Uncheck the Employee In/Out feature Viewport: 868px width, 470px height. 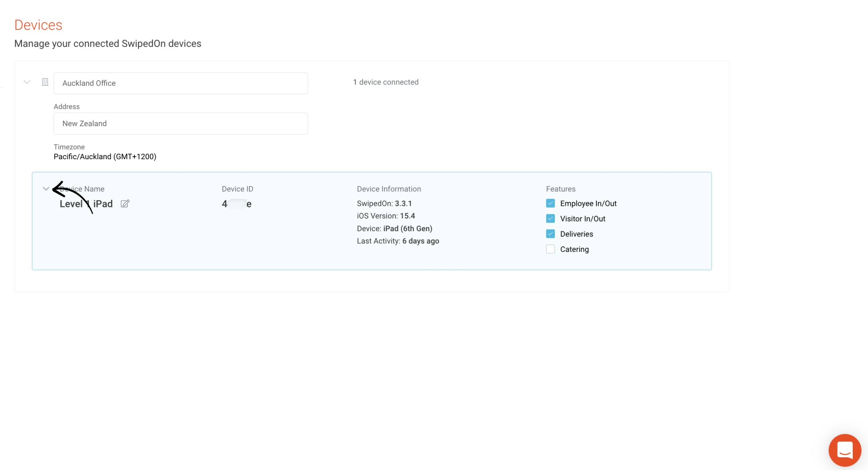550,203
